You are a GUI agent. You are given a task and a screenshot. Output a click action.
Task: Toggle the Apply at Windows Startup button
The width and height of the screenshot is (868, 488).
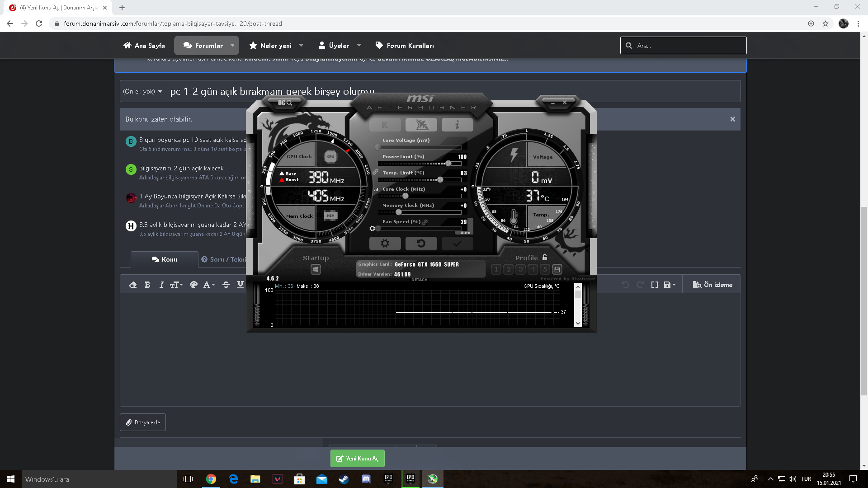[x=316, y=270]
